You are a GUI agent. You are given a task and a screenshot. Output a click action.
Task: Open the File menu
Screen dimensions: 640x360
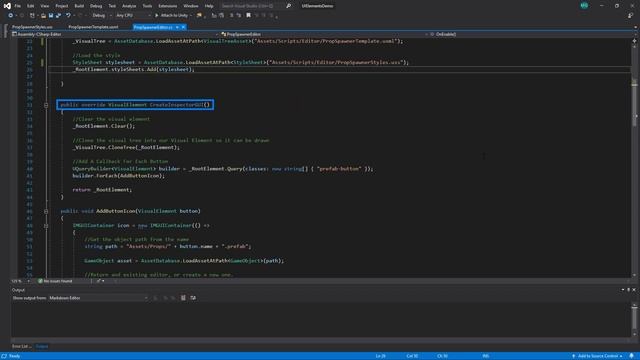point(18,6)
